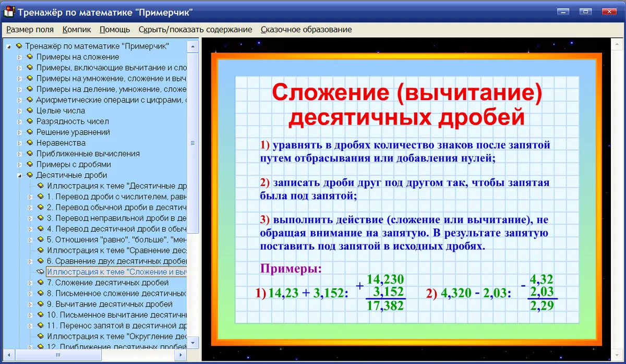Click the tree panel's vertical scrollbar down arrow
The width and height of the screenshot is (626, 364).
(x=193, y=343)
